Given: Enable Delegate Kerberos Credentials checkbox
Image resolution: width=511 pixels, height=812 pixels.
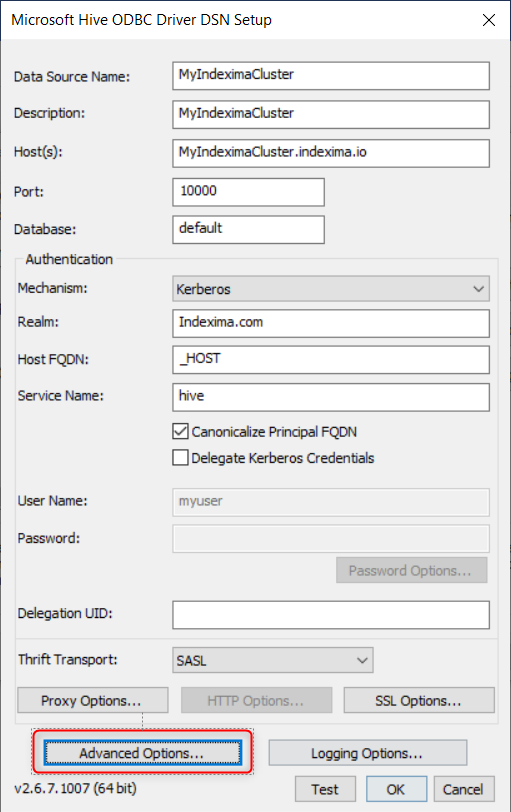Looking at the screenshot, I should coord(180,458).
